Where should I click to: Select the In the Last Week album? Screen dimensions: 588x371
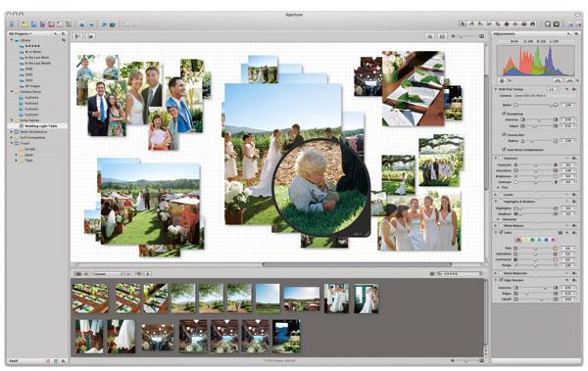click(x=37, y=58)
